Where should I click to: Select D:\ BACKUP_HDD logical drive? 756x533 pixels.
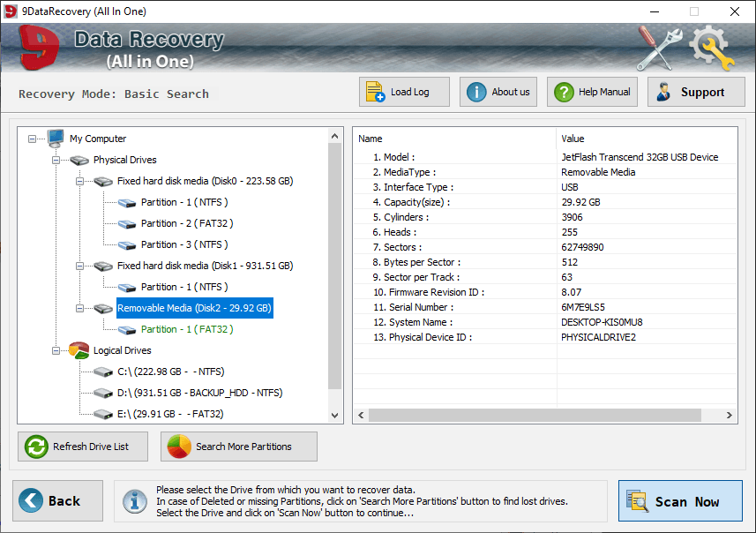199,393
